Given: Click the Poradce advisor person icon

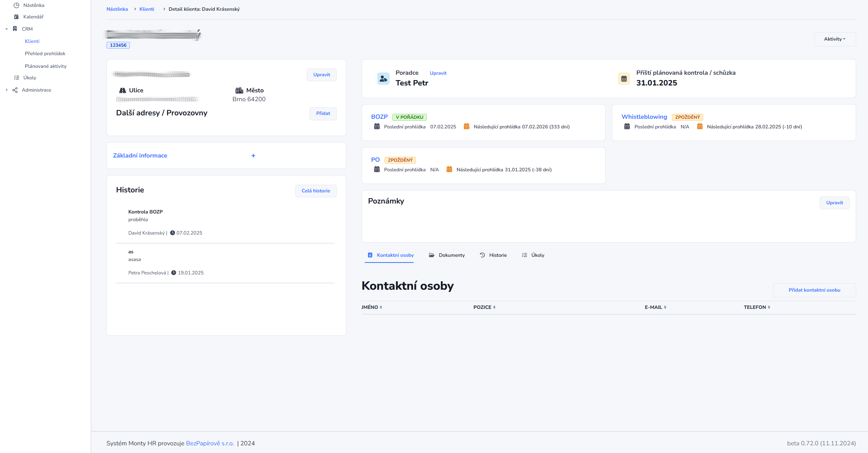Looking at the screenshot, I should pyautogui.click(x=383, y=79).
